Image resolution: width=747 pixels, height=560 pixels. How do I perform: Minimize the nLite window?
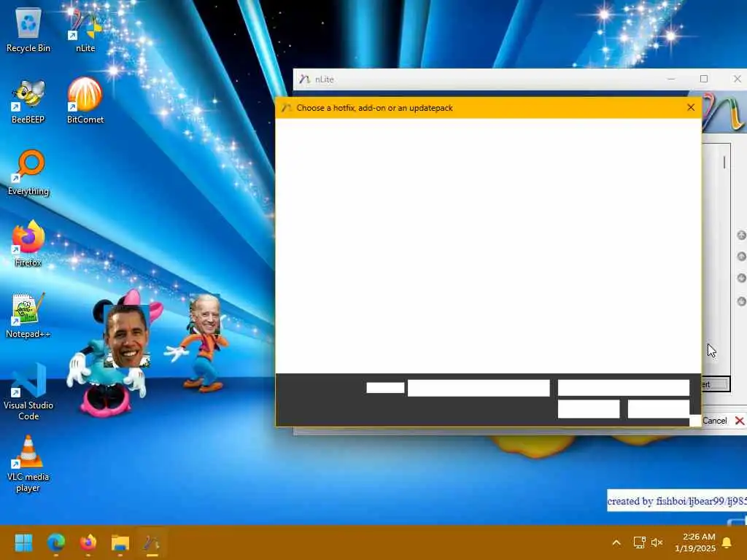[x=671, y=79]
